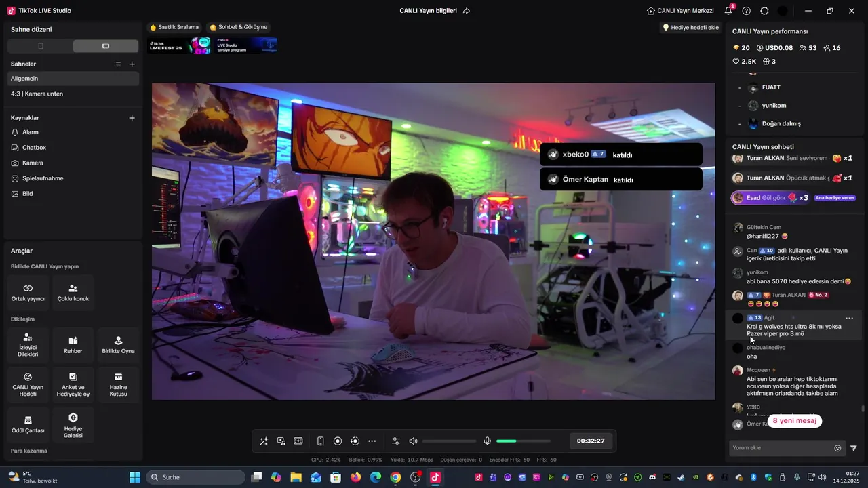The height and width of the screenshot is (488, 868).
Task: Switch to landscape scene layout
Action: (106, 46)
